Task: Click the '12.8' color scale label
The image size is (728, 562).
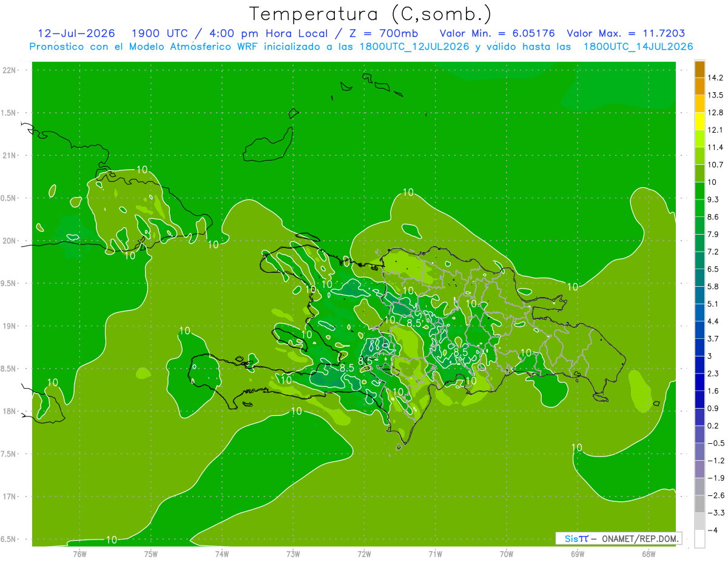Action: coord(716,113)
